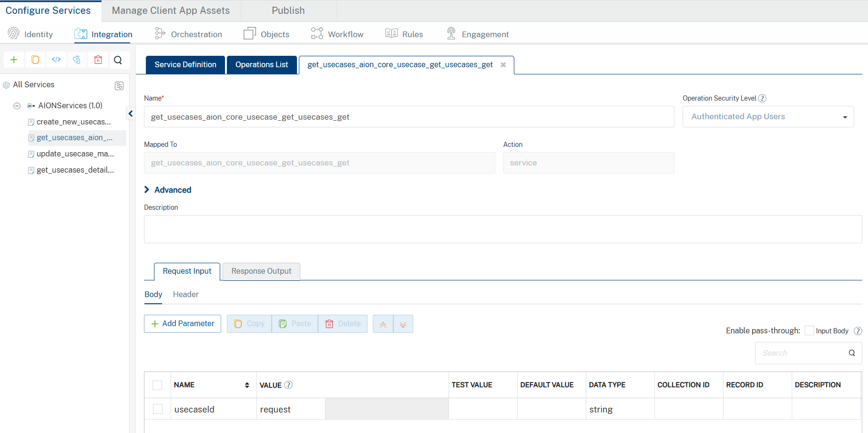Open the Rules section
Image resolution: width=868 pixels, height=433 pixels.
click(x=404, y=34)
